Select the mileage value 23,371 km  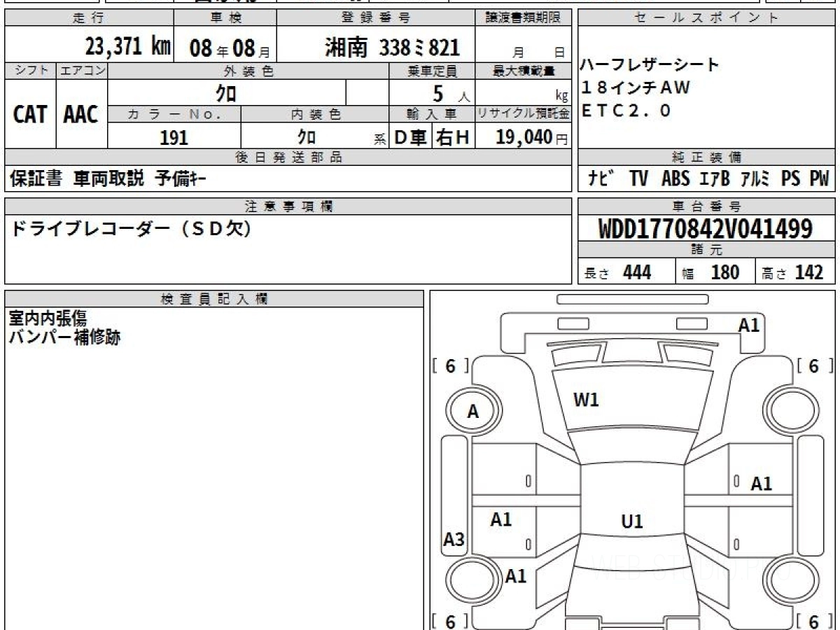click(x=127, y=47)
